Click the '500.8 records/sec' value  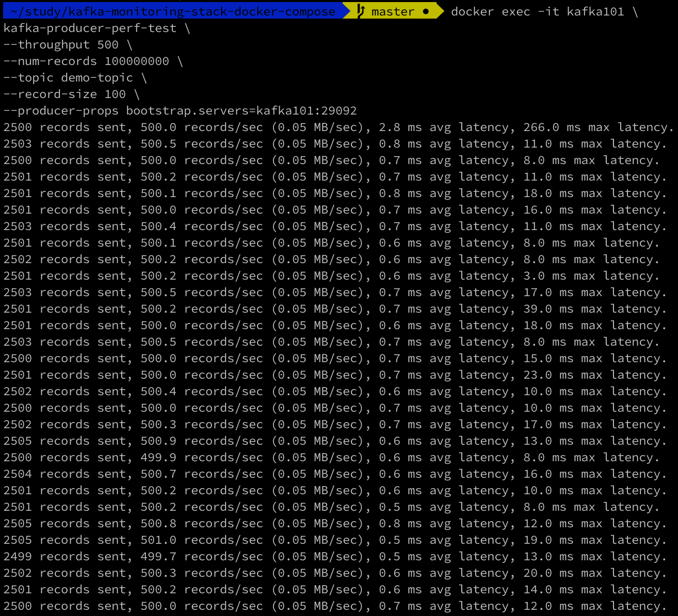pos(202,523)
